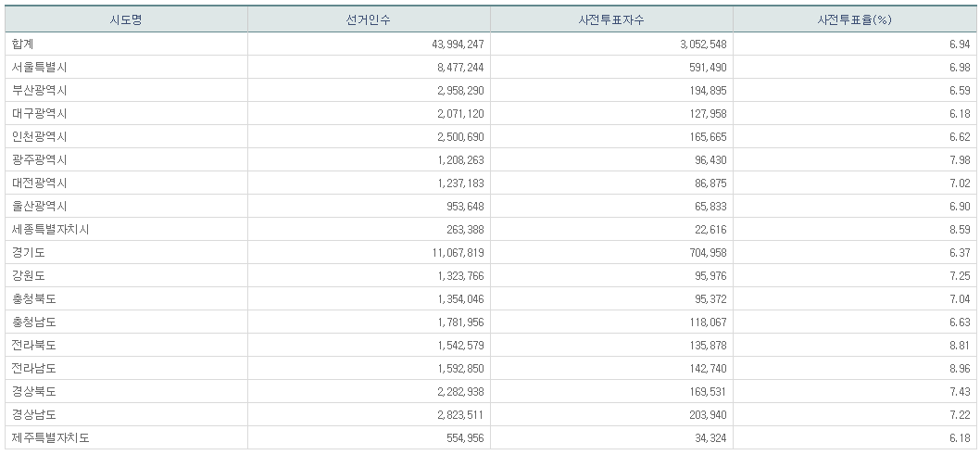Select the 사전투표자수 column header
The width and height of the screenshot is (980, 455).
611,19
